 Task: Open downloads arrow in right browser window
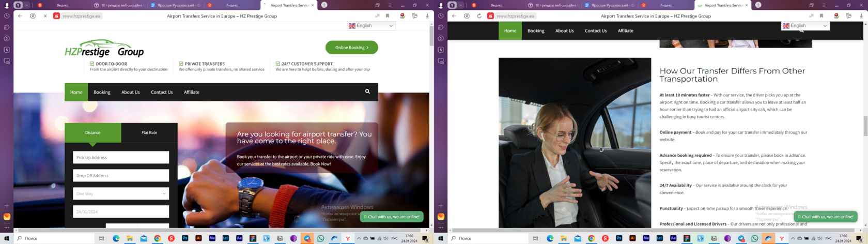point(861,16)
